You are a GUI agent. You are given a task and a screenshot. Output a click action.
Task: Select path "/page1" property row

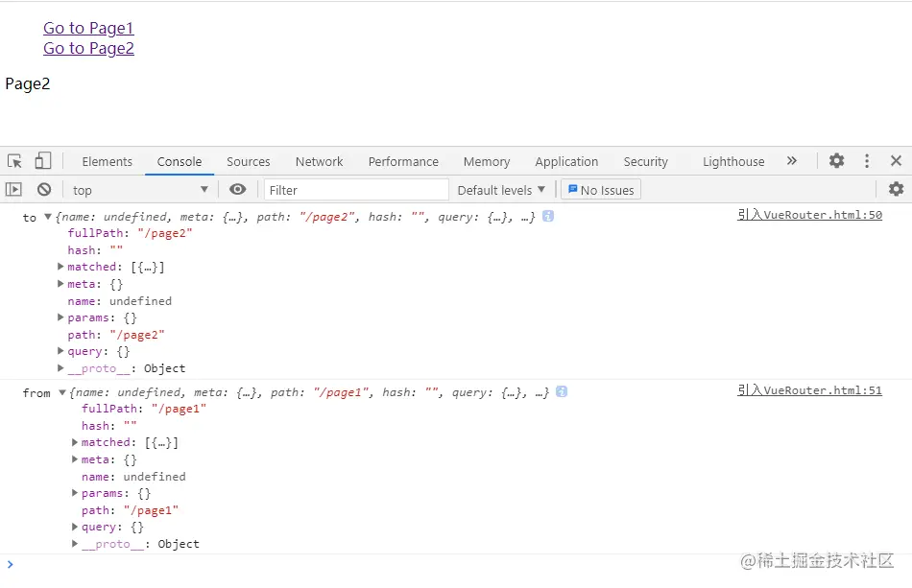(130, 510)
